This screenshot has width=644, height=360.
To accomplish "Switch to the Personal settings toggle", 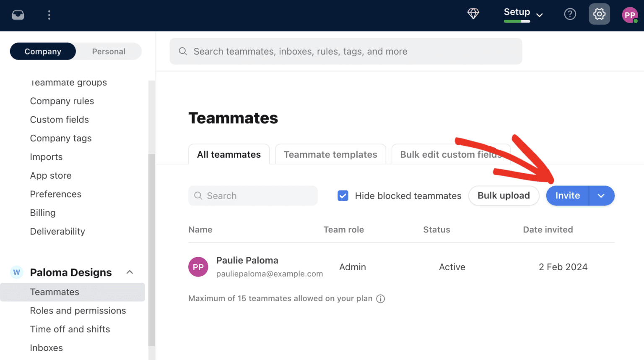I will [109, 51].
